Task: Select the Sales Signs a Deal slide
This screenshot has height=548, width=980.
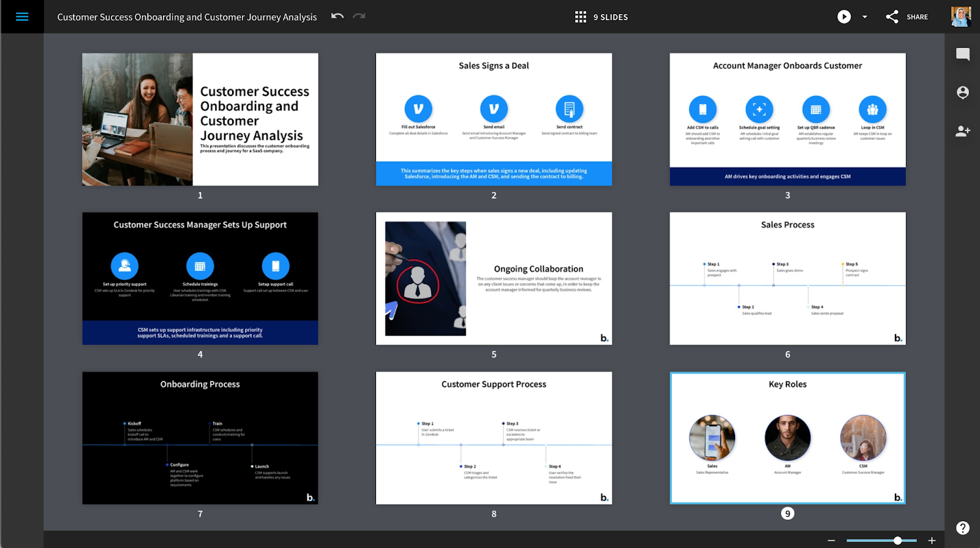Action: pos(494,119)
